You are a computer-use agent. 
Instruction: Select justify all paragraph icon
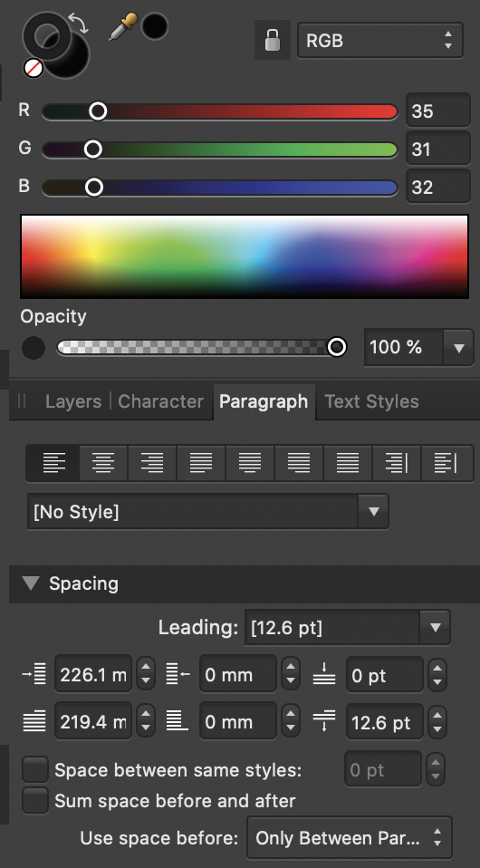pyautogui.click(x=348, y=463)
